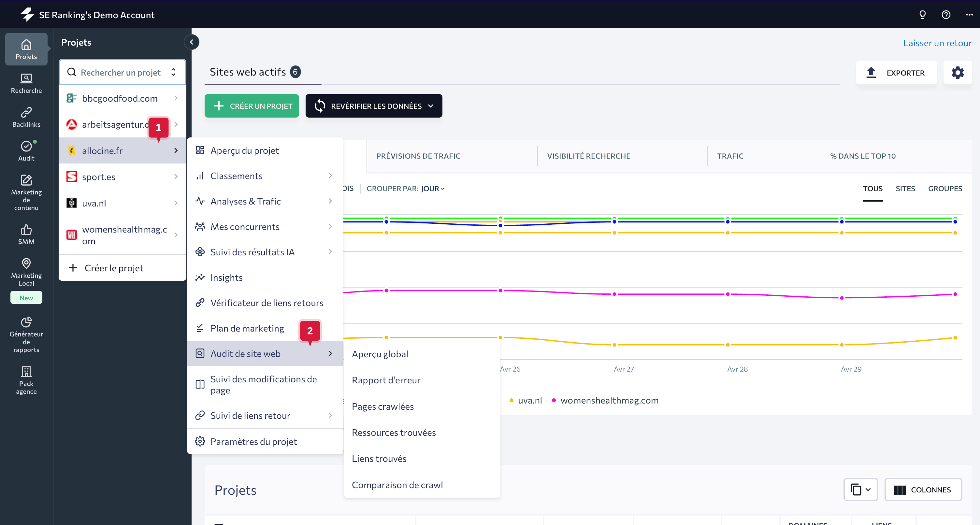Click the bbcgoodfood.com favicon
This screenshot has width=980, height=525.
(x=72, y=98)
